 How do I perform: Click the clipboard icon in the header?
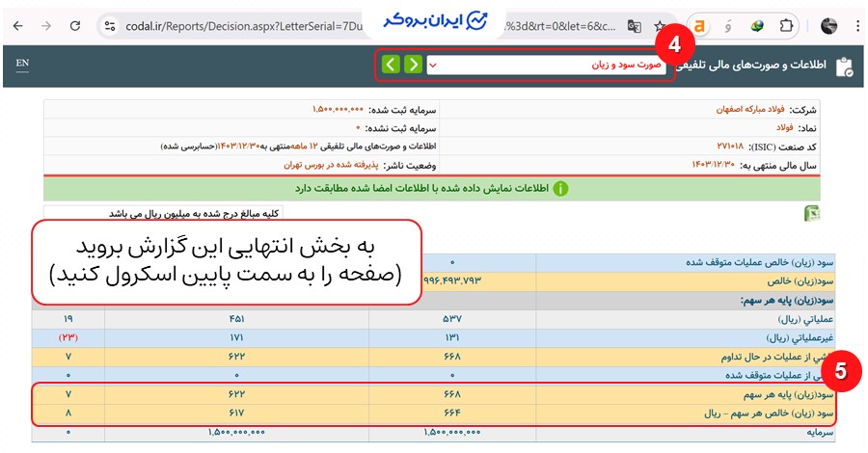(x=844, y=67)
